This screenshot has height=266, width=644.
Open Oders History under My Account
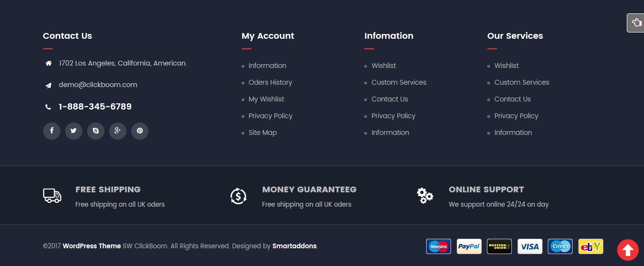270,82
